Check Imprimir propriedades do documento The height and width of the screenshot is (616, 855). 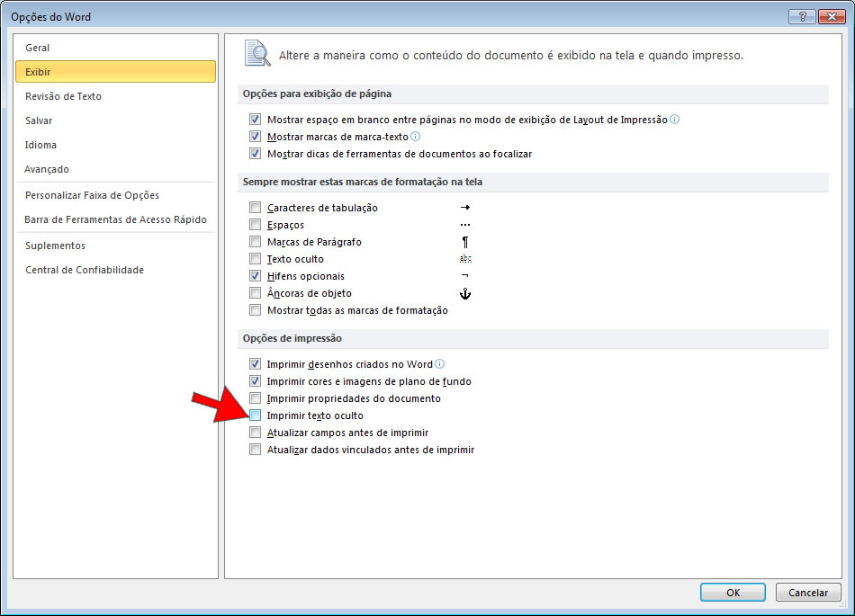255,397
